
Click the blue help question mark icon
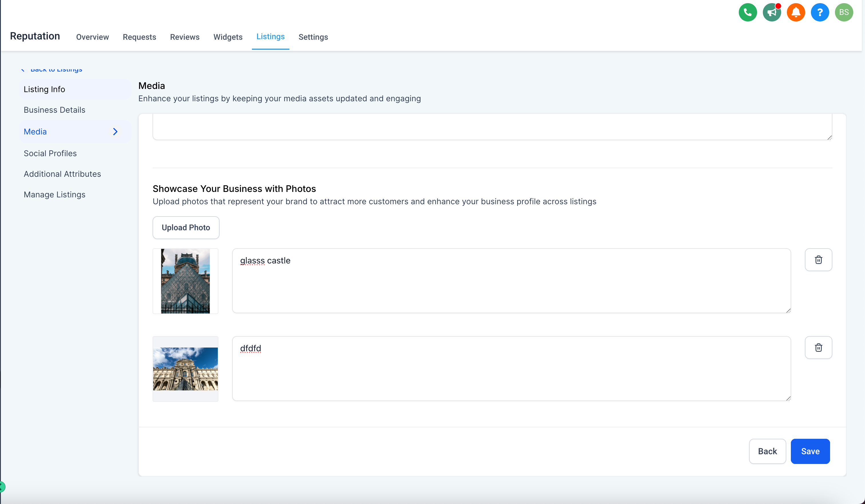click(820, 13)
